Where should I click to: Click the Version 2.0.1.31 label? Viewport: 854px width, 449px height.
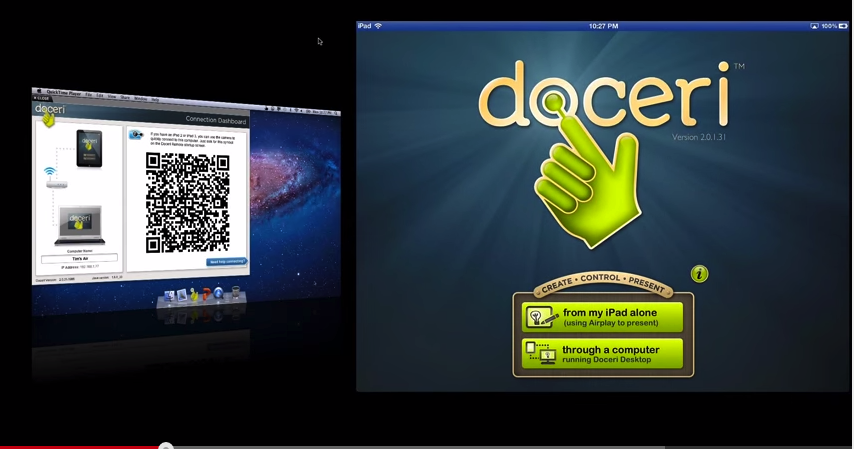click(699, 137)
